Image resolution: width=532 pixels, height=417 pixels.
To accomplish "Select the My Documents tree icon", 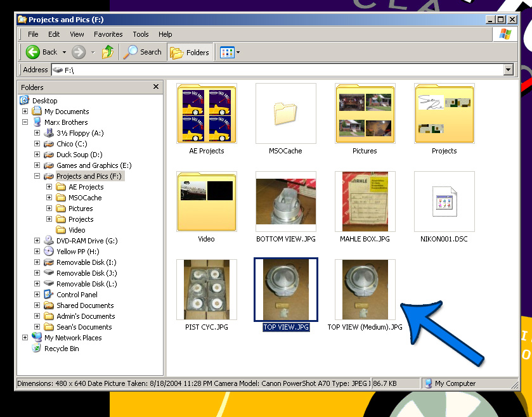I will (37, 111).
